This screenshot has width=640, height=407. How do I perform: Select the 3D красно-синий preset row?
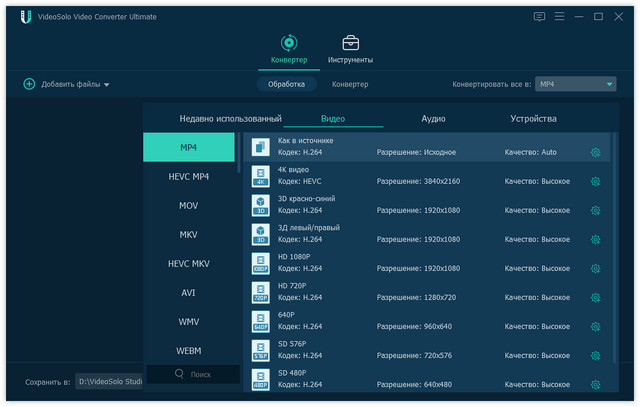click(x=420, y=205)
